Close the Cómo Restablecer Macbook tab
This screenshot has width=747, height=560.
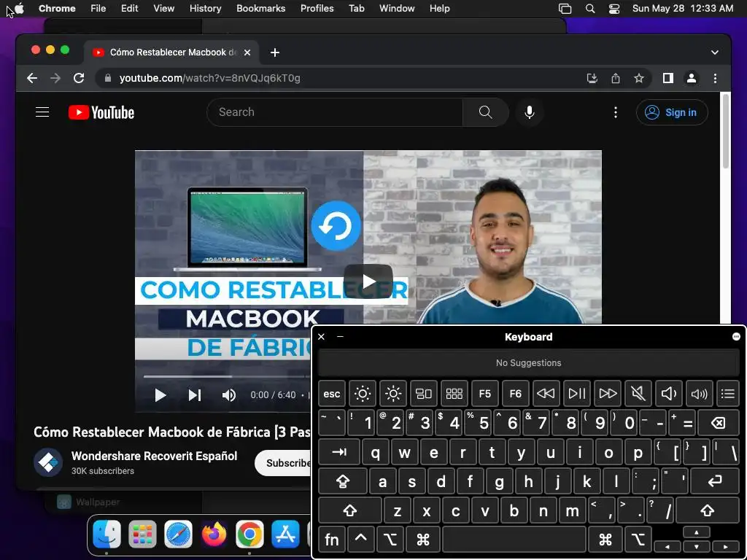247,52
